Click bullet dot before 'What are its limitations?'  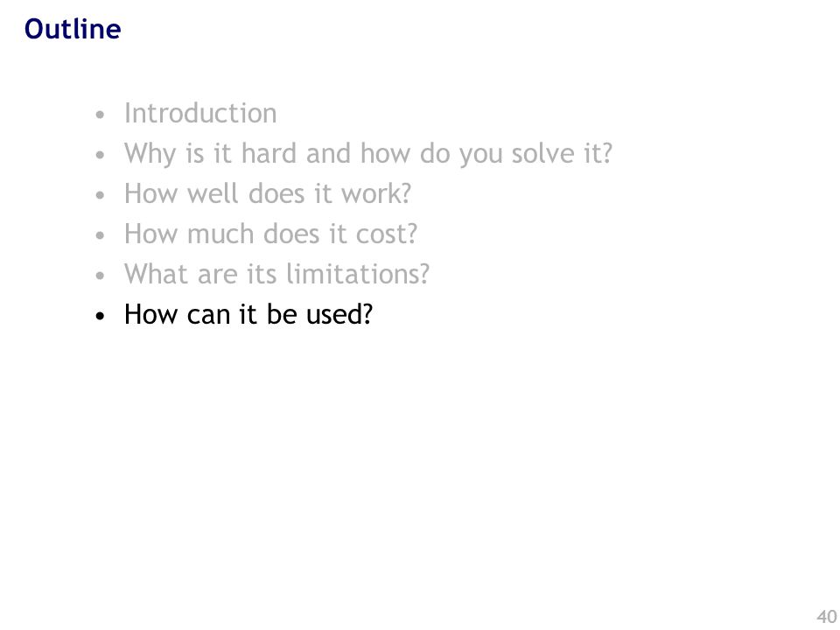tap(100, 276)
